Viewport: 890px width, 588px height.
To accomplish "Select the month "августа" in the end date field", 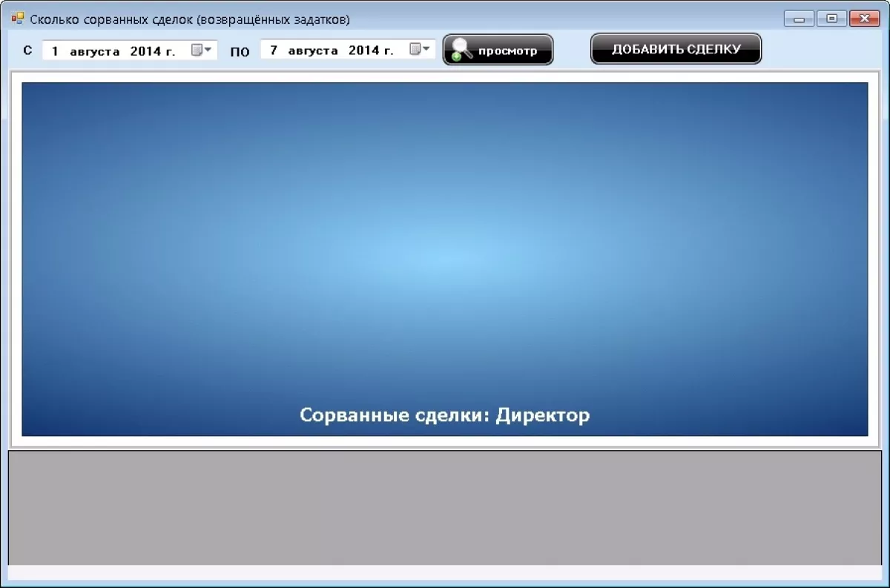I will (313, 50).
